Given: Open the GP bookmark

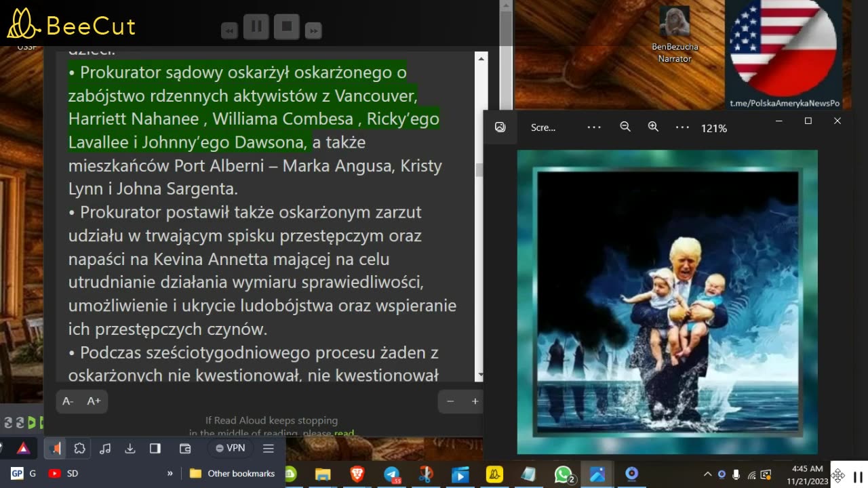Looking at the screenshot, I should point(23,473).
